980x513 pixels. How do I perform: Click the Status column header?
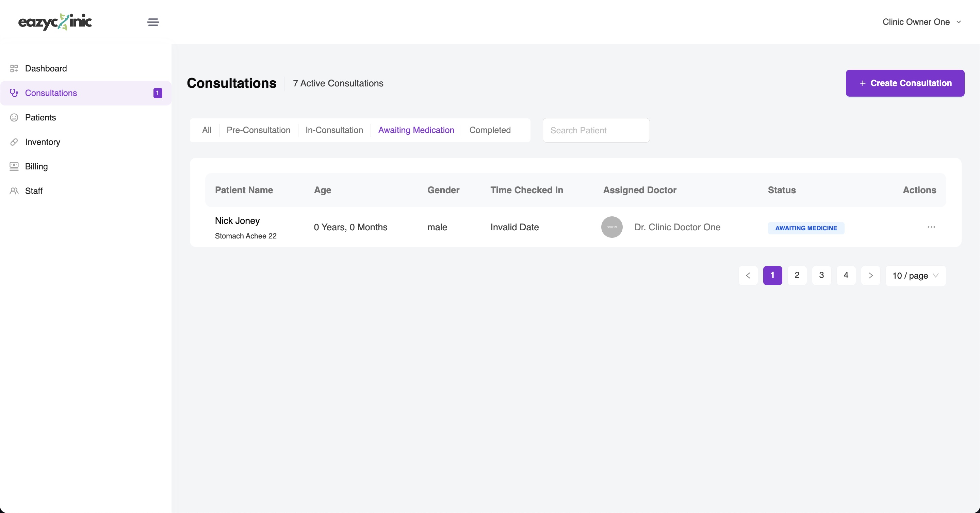tap(781, 190)
